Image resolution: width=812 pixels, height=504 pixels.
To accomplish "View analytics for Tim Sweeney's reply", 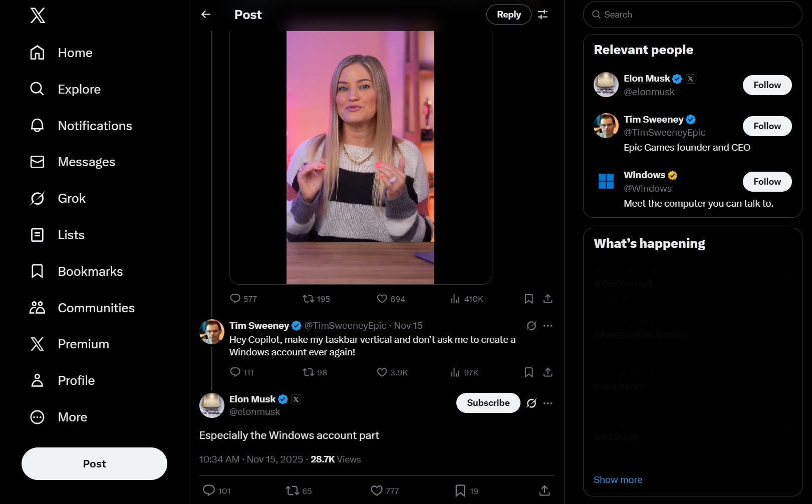I will tap(455, 372).
